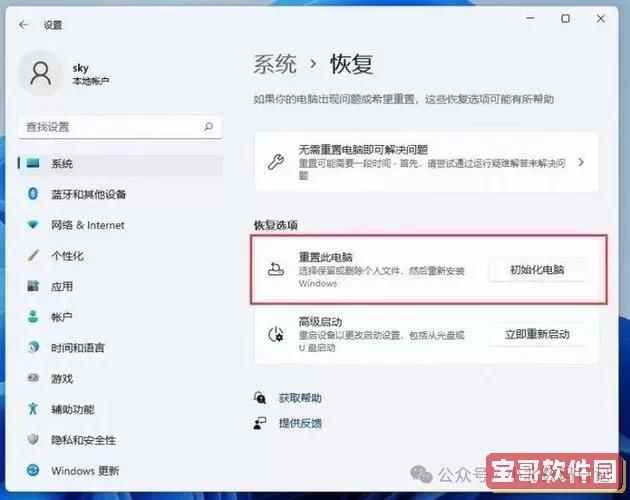Image resolution: width=630 pixels, height=500 pixels.
Task: Click the 提供反馈 feedback icon
Action: pyautogui.click(x=260, y=423)
